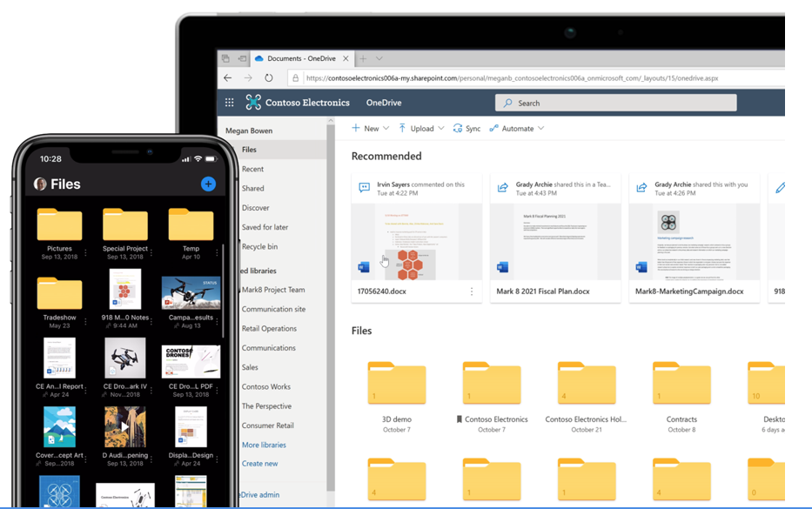The height and width of the screenshot is (509, 812).
Task: Tap the blue plus button on phone
Action: click(x=208, y=184)
